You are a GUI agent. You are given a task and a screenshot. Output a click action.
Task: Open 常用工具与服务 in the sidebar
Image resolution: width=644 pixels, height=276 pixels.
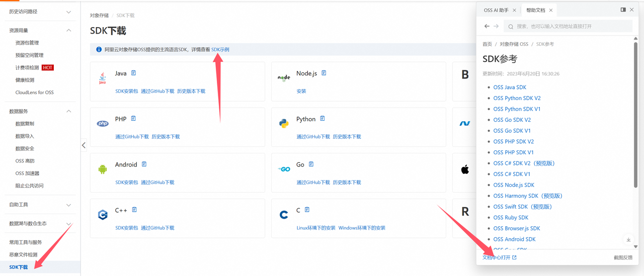click(25, 242)
